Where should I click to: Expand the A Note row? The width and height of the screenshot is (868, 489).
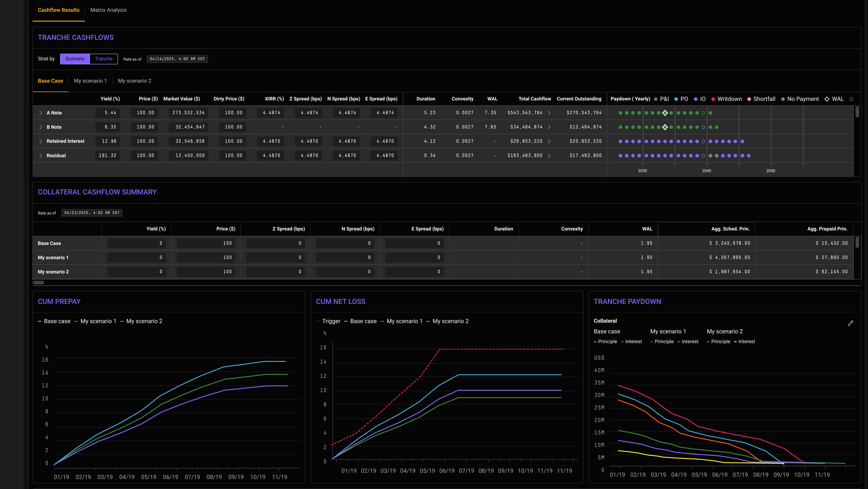tap(41, 113)
